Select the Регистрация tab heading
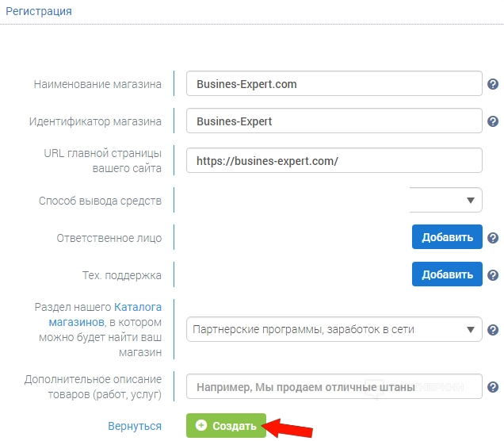The height and width of the screenshot is (441, 504). pos(39,12)
